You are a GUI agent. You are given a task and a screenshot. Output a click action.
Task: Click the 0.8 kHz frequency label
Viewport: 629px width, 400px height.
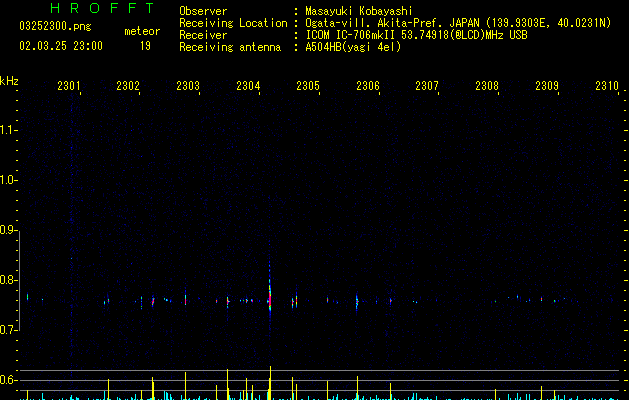[8, 280]
